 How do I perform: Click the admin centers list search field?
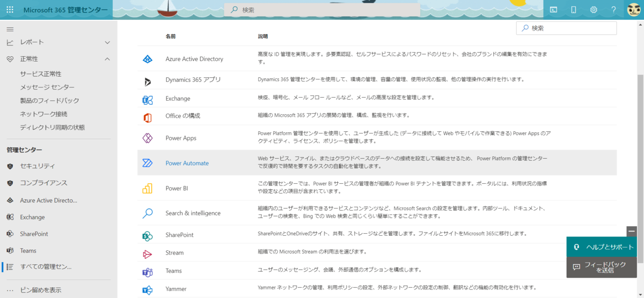566,28
